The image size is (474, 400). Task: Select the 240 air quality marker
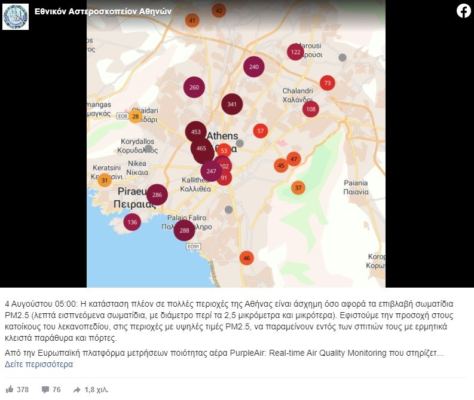coord(254,67)
